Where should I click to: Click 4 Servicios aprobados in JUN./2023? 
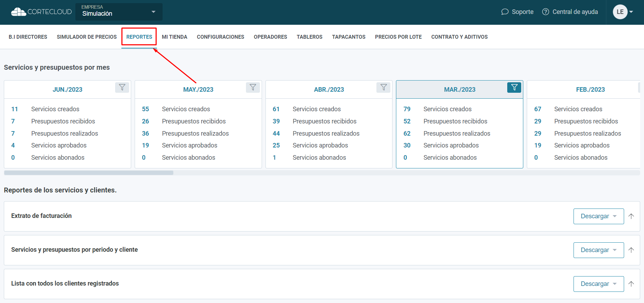49,145
